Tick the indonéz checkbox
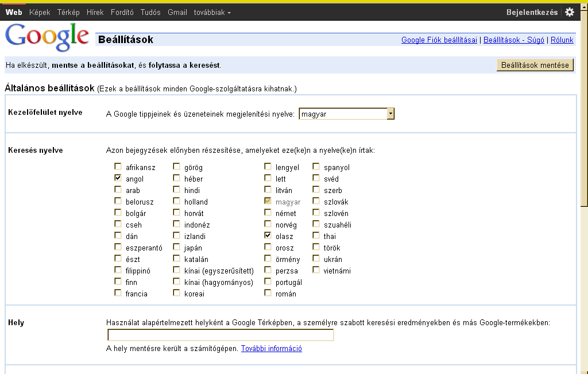588x374 pixels. [x=176, y=223]
